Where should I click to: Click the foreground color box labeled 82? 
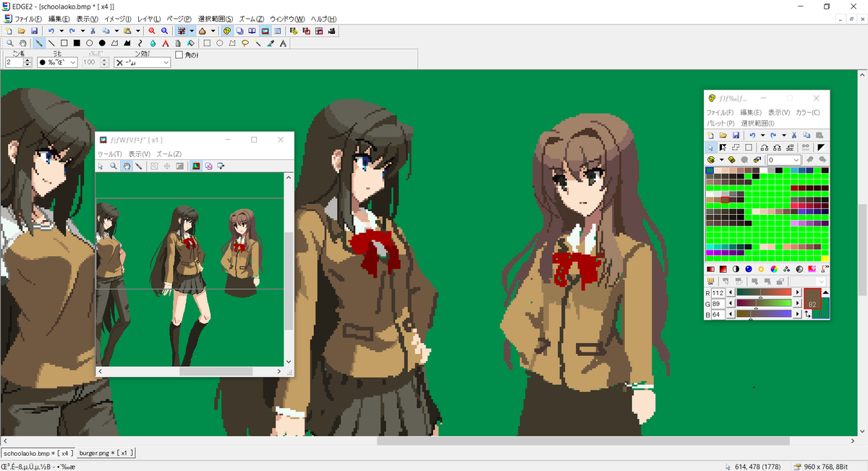[812, 298]
